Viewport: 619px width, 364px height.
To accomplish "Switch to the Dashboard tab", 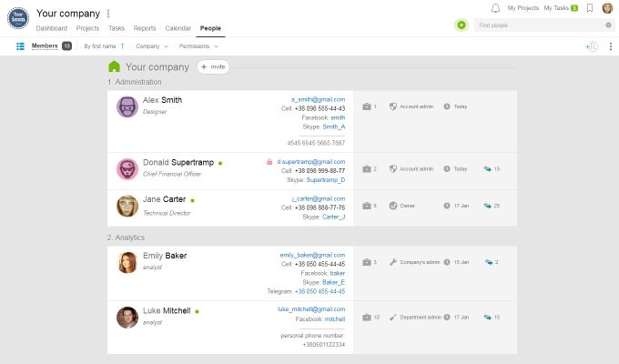I will point(51,28).
